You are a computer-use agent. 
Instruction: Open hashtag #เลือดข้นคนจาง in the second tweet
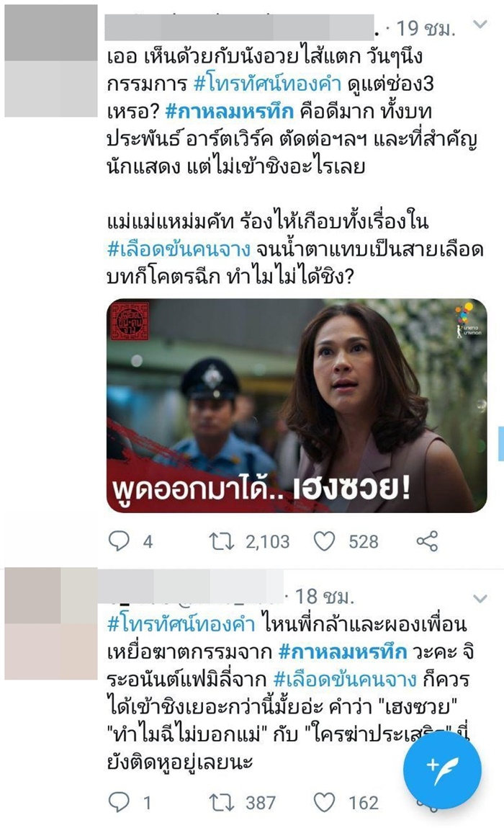345,679
